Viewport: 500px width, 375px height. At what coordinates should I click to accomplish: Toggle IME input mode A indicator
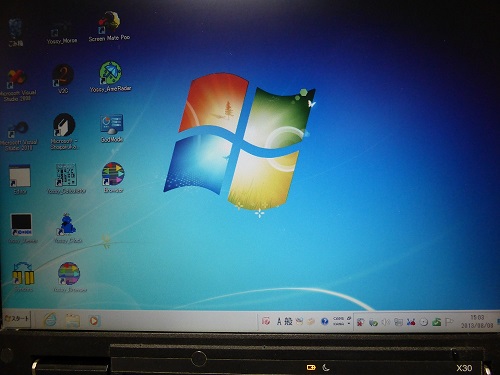[x=279, y=321]
